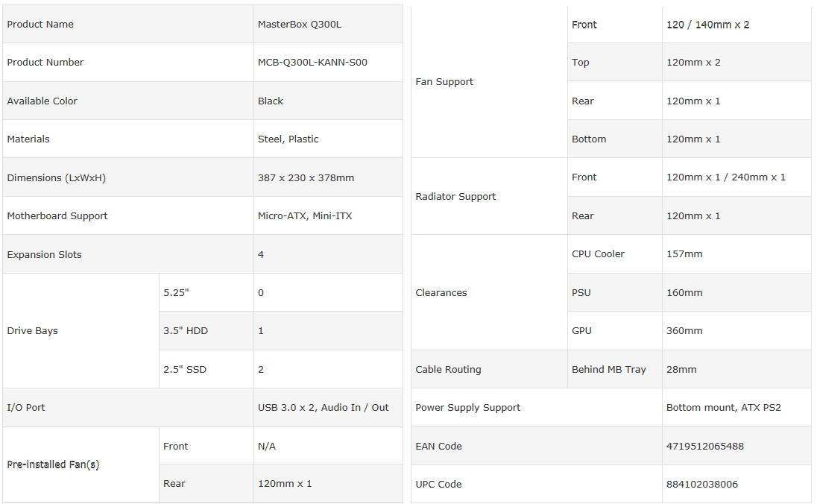
Task: Select the 120 / 140mm x 2 value
Action: [708, 25]
